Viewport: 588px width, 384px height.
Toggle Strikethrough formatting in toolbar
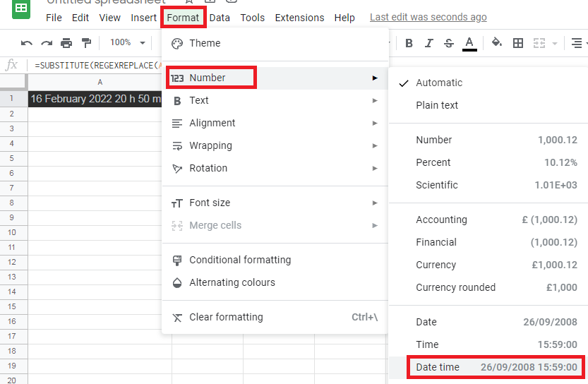coord(449,43)
